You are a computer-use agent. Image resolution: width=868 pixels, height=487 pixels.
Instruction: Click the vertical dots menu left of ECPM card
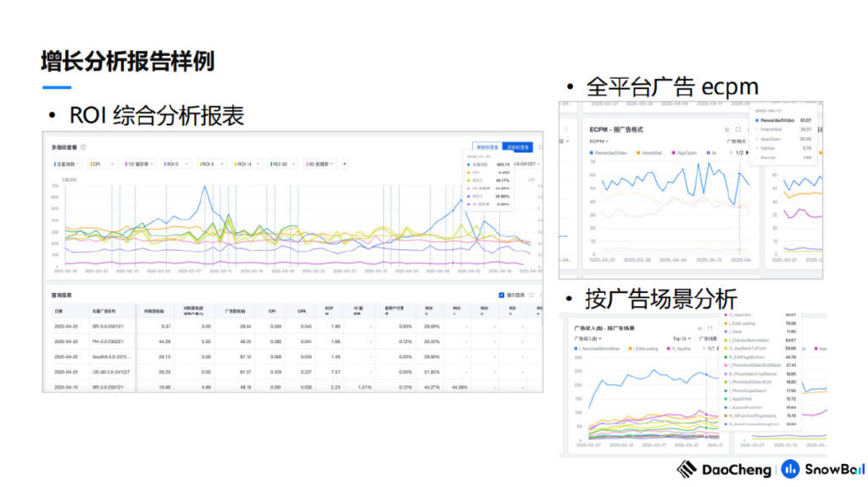pyautogui.click(x=565, y=130)
